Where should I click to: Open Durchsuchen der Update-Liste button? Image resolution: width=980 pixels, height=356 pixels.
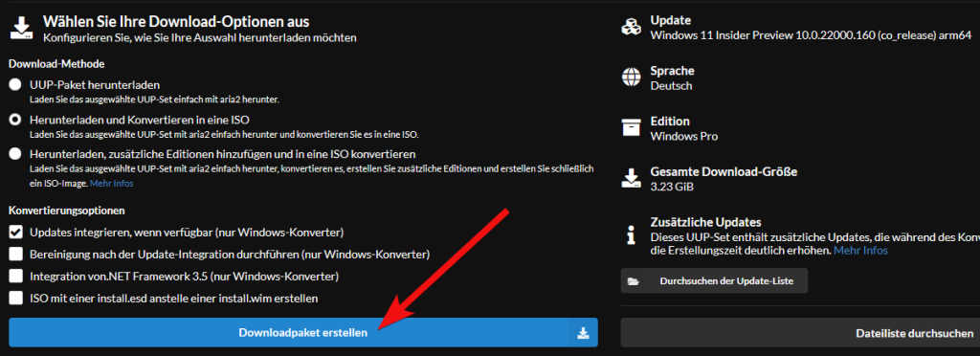tap(714, 281)
